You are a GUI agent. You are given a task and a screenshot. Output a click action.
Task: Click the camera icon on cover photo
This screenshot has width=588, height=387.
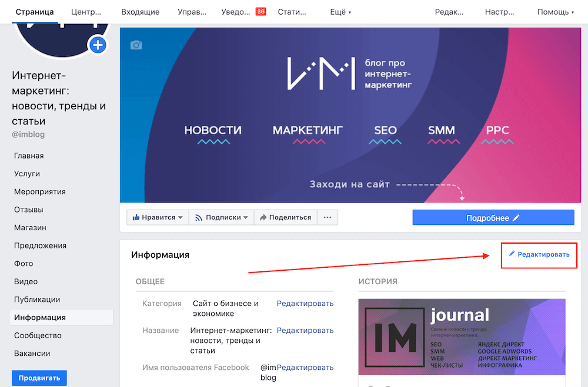tap(136, 45)
